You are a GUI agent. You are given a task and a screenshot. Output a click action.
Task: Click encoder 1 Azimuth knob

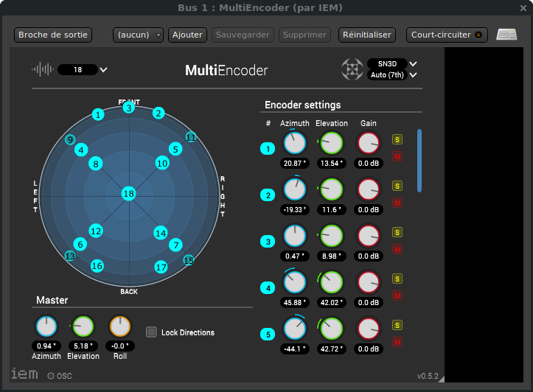coord(295,143)
